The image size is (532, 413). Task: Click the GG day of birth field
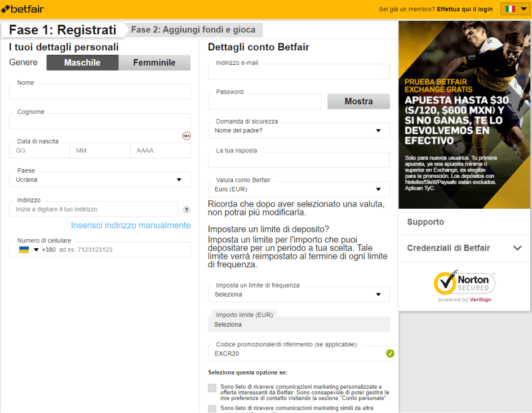pyautogui.click(x=39, y=151)
